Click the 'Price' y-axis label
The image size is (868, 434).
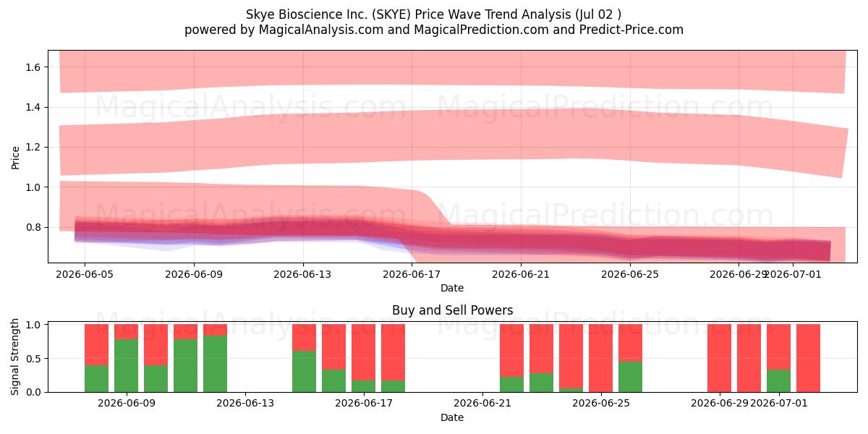click(16, 156)
